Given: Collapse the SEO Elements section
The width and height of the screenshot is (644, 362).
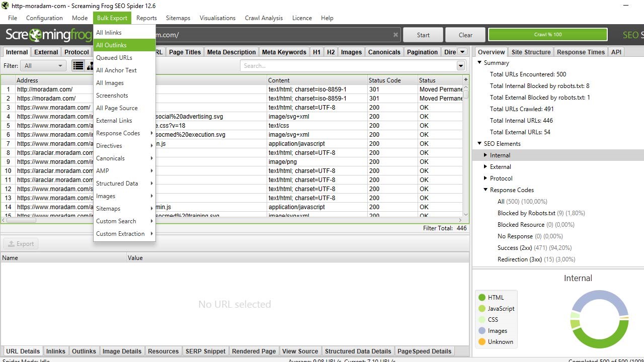Looking at the screenshot, I should coord(479,144).
